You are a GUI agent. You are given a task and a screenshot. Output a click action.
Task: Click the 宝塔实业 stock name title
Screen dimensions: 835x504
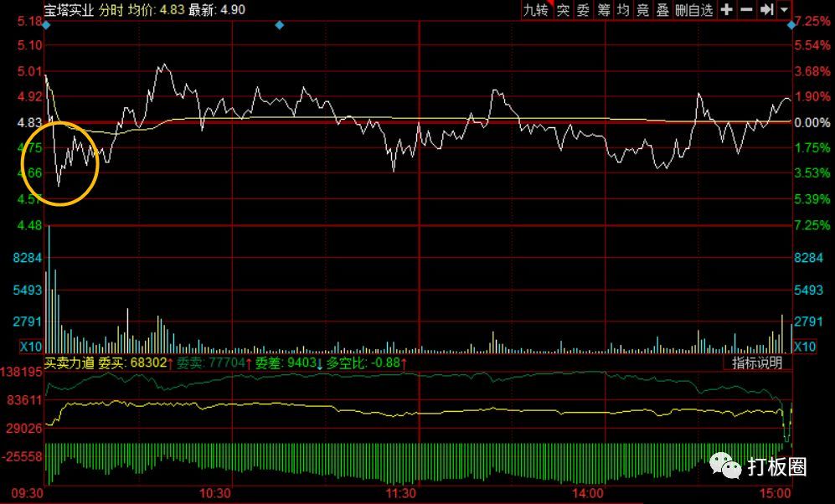coord(69,9)
